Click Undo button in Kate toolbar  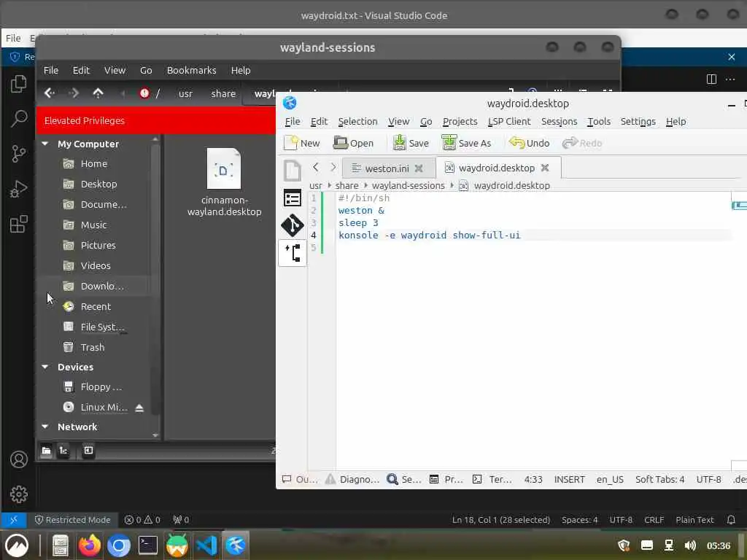point(530,143)
